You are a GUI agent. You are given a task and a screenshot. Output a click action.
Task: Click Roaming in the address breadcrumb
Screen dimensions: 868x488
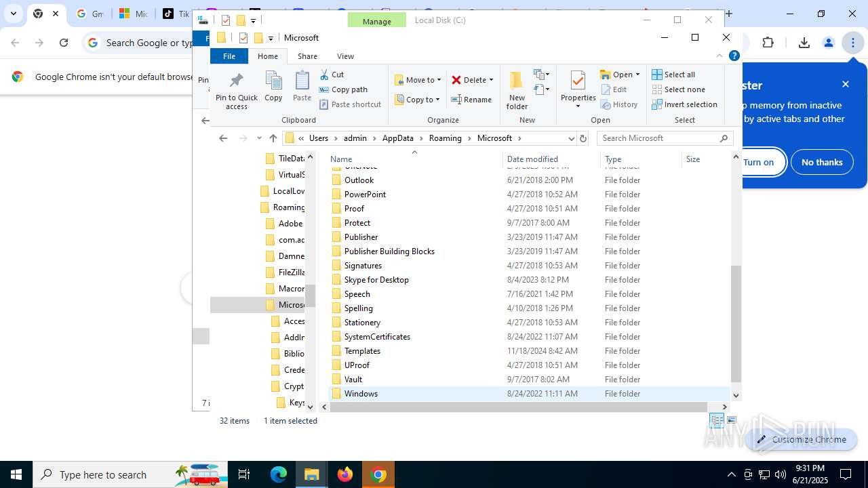point(445,138)
